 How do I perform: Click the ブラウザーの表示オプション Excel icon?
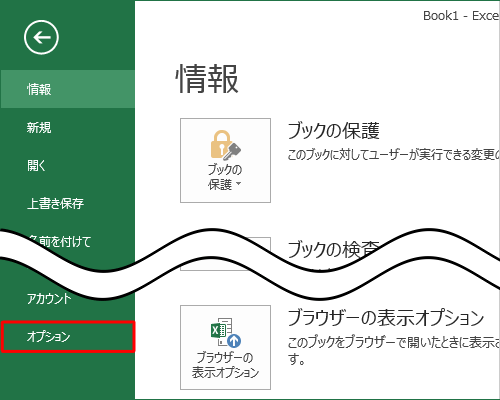(x=226, y=332)
